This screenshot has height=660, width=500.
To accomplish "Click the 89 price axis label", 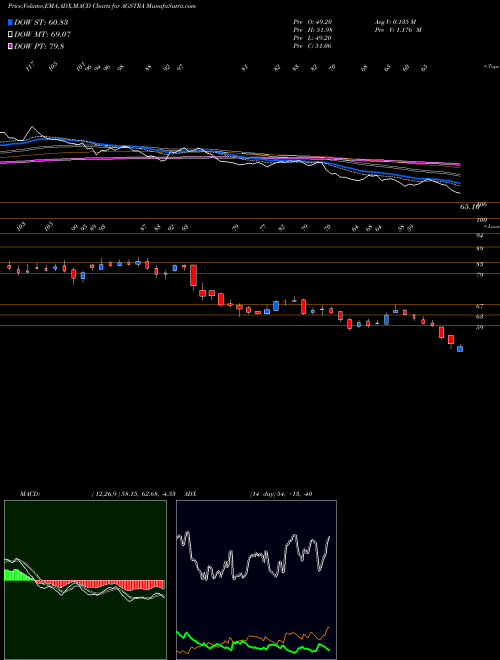I will [479, 248].
